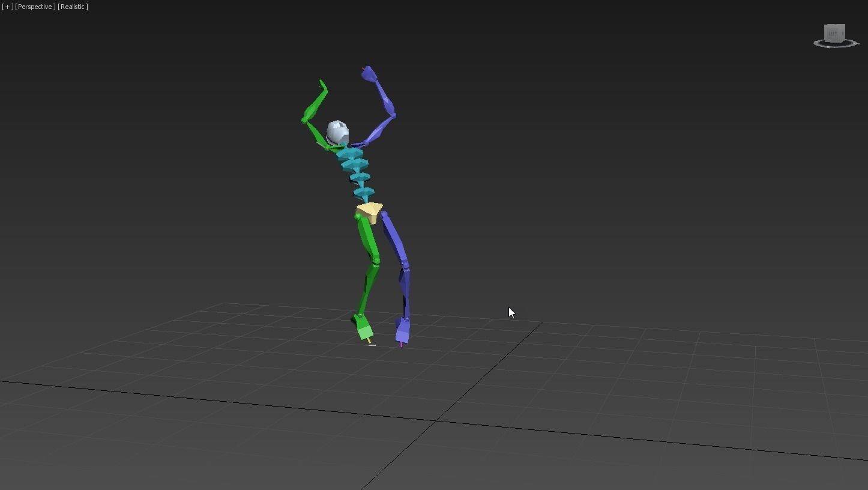Select the green upper arm of the biped

point(316,134)
